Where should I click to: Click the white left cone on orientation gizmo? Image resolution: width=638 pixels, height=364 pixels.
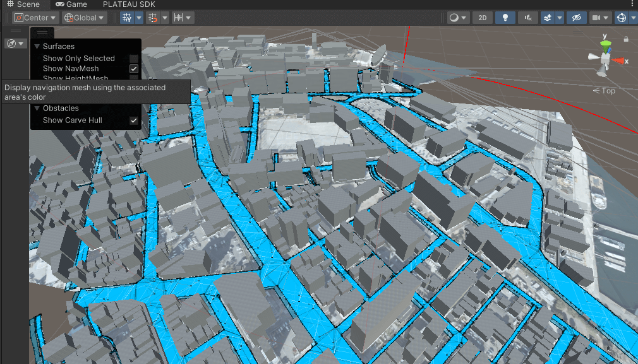tap(594, 57)
